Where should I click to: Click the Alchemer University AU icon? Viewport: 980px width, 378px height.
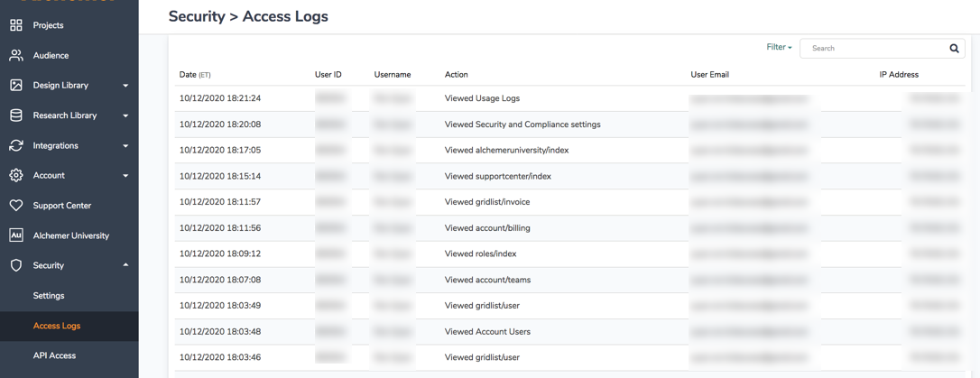click(x=16, y=235)
